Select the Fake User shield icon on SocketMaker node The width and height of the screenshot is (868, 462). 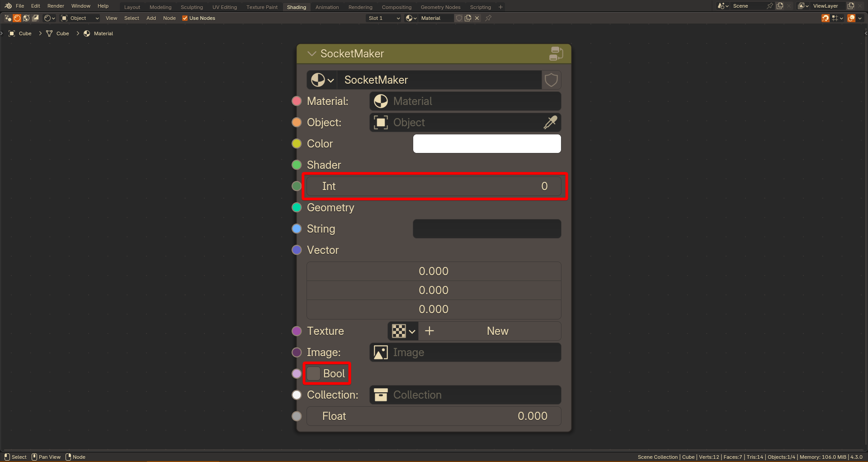click(551, 80)
